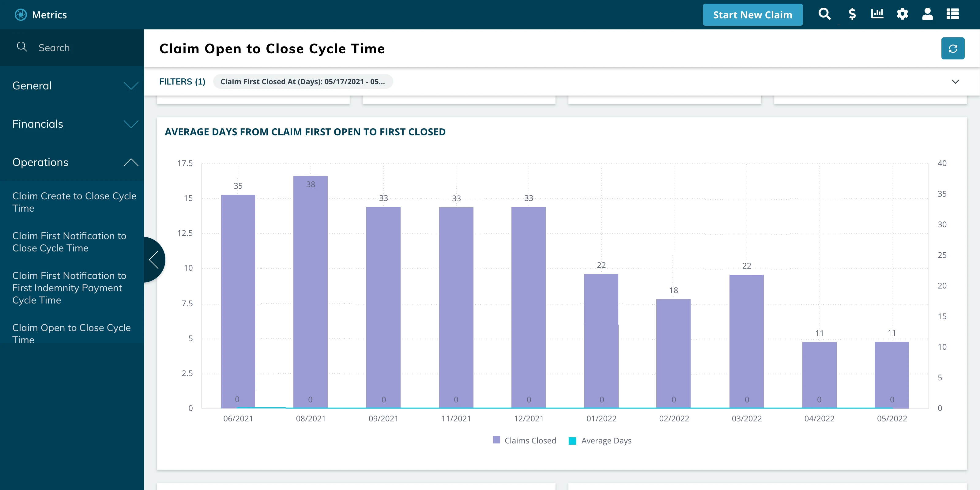Click the sidebar Search field
This screenshot has height=490, width=980.
tap(76, 47)
